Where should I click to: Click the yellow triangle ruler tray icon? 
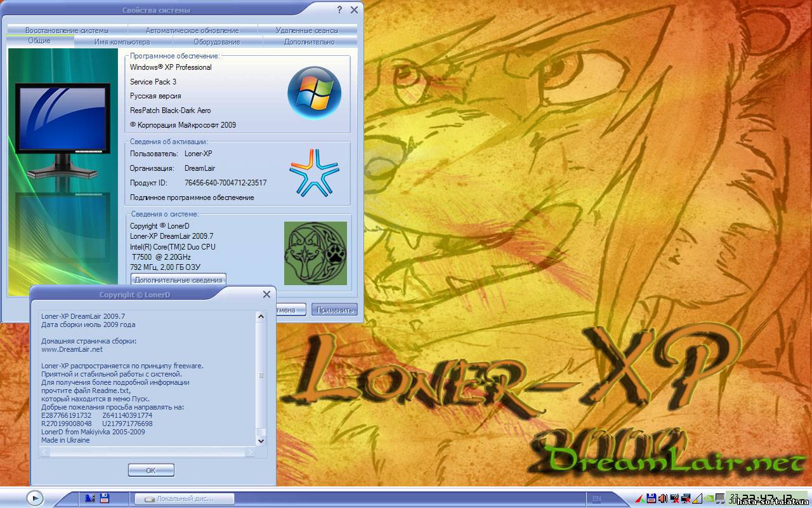tap(697, 498)
